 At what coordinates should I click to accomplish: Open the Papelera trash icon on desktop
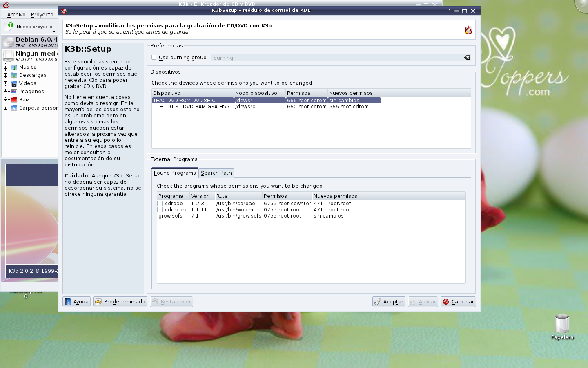562,324
